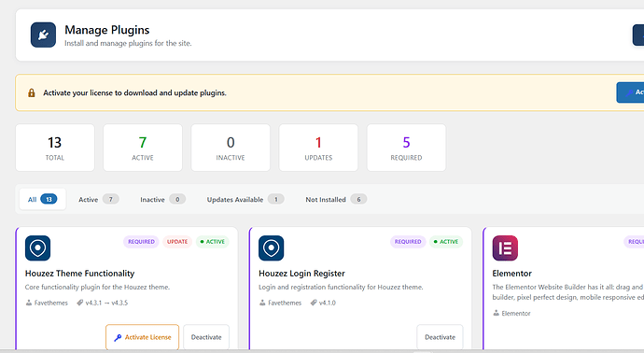Image resolution: width=644 pixels, height=353 pixels.
Task: Click the Houzez Theme Functionality title
Action: click(x=79, y=274)
